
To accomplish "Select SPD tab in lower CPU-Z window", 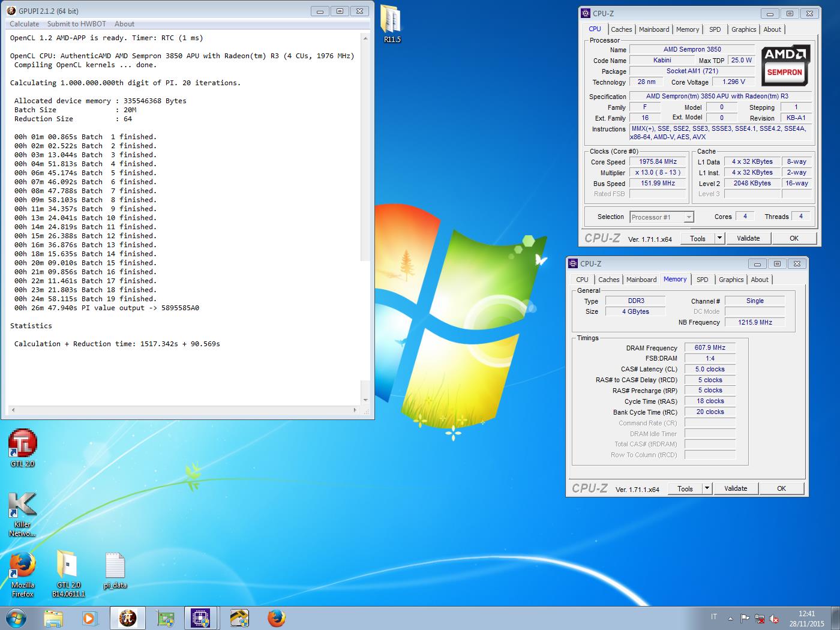I will [703, 280].
